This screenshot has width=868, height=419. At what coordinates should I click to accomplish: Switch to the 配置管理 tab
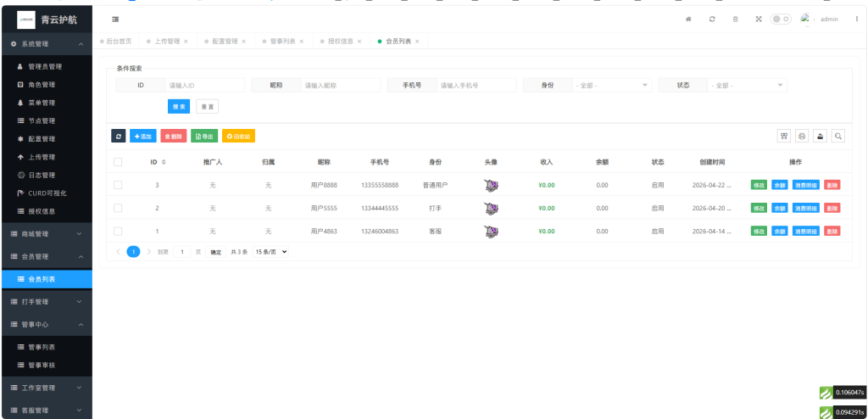coord(224,41)
